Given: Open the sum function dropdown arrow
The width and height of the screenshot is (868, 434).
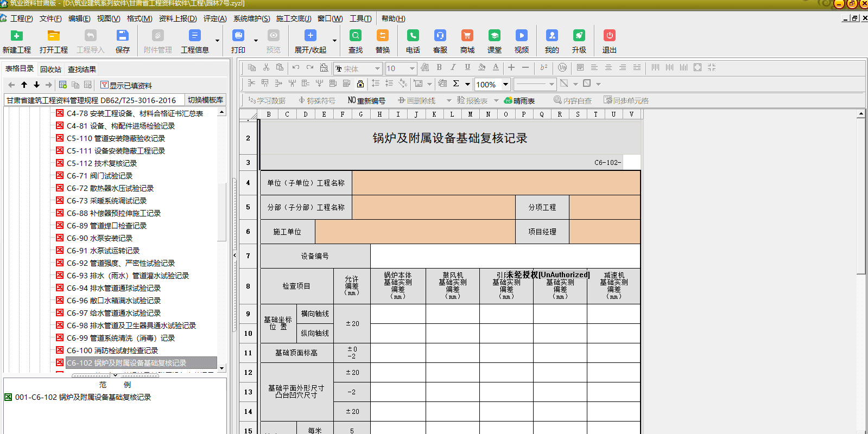Looking at the screenshot, I should pos(467,84).
